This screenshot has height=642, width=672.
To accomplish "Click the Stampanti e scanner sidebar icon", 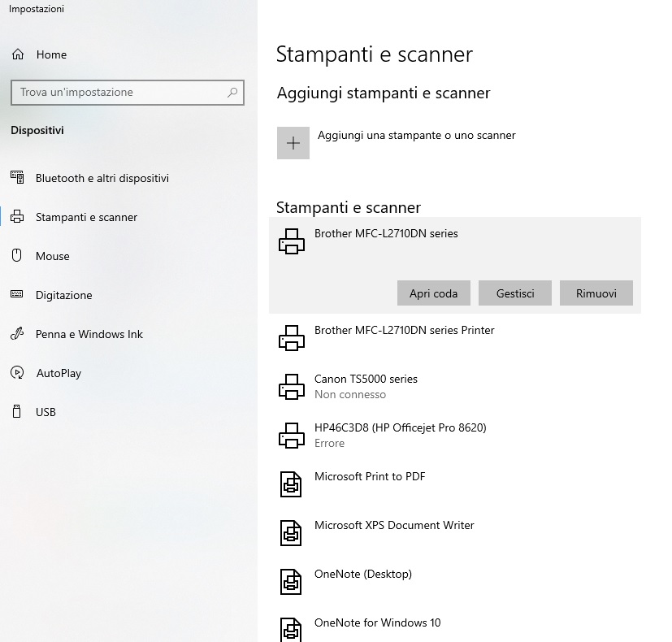I will (17, 216).
